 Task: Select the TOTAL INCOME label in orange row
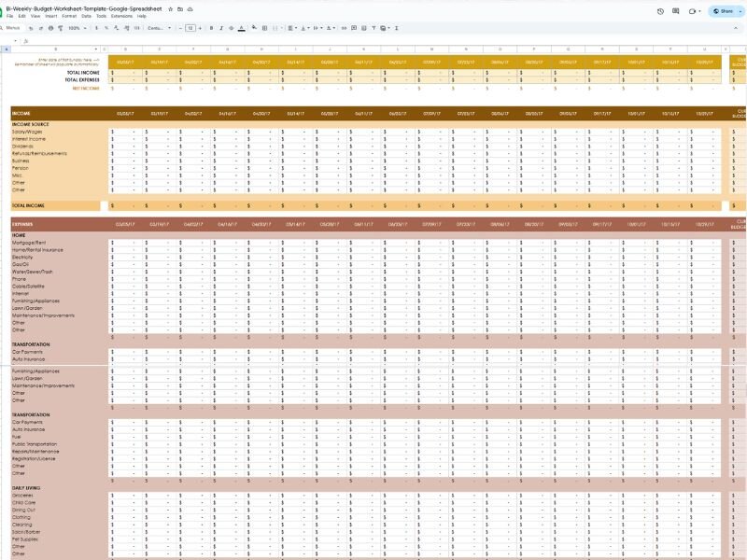[28, 205]
